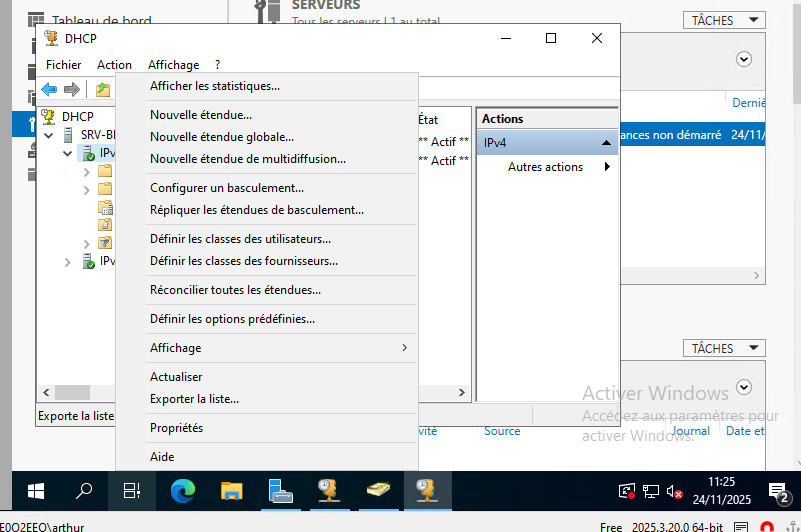Collapse the SRV server tree node
The image size is (801, 532).
click(x=49, y=135)
